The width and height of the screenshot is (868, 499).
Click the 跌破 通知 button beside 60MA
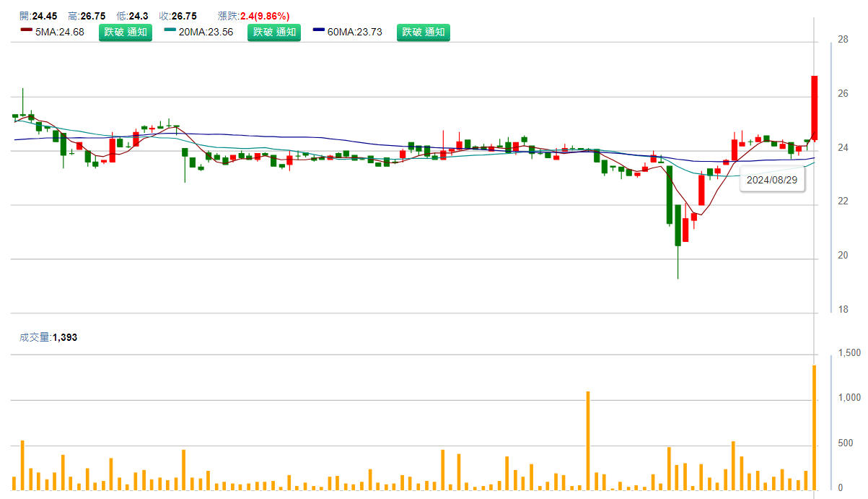tap(423, 32)
